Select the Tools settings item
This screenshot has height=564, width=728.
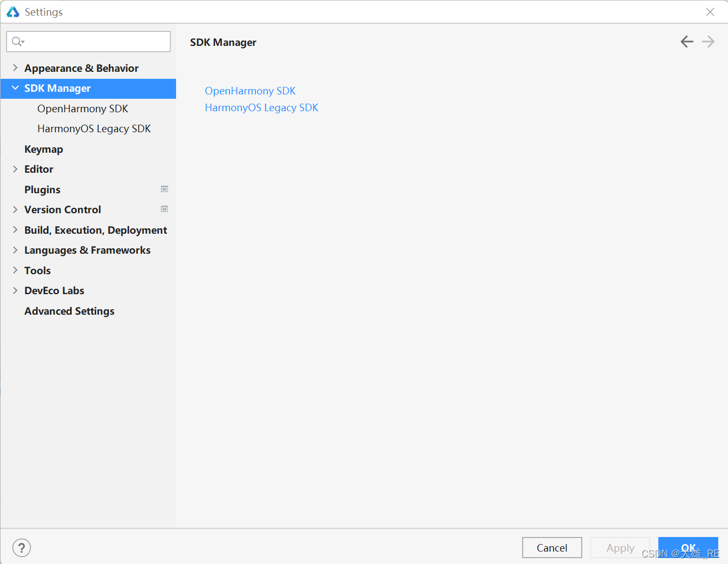click(88, 270)
